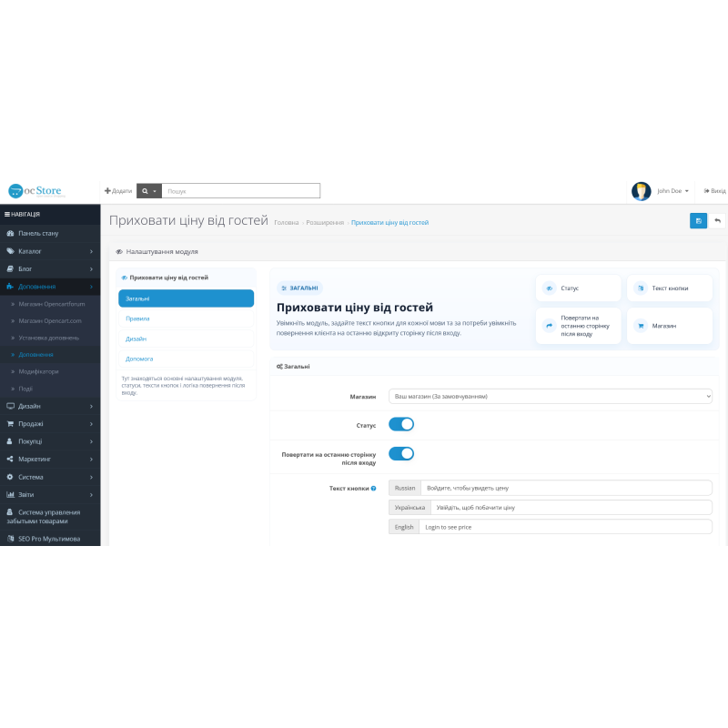Image resolution: width=728 pixels, height=728 pixels.
Task: Focus the Пошук search field
Action: [241, 191]
